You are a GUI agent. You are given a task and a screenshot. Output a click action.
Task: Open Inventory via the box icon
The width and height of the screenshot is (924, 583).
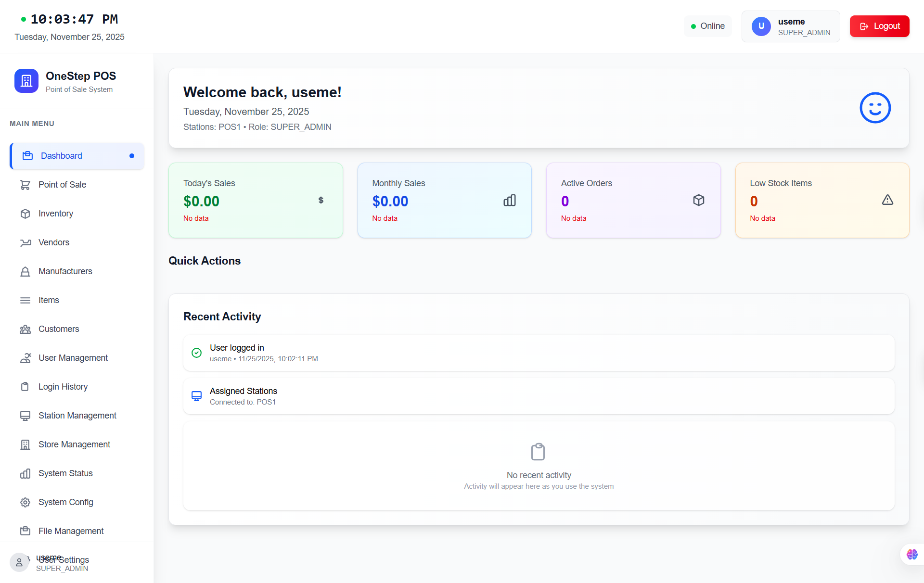coord(26,214)
